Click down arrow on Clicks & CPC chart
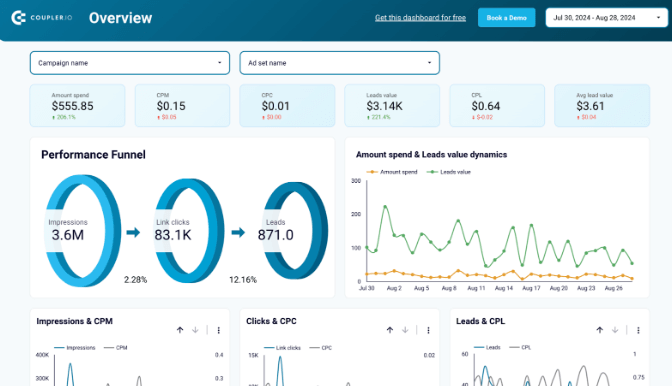The width and height of the screenshot is (672, 386). tap(405, 330)
